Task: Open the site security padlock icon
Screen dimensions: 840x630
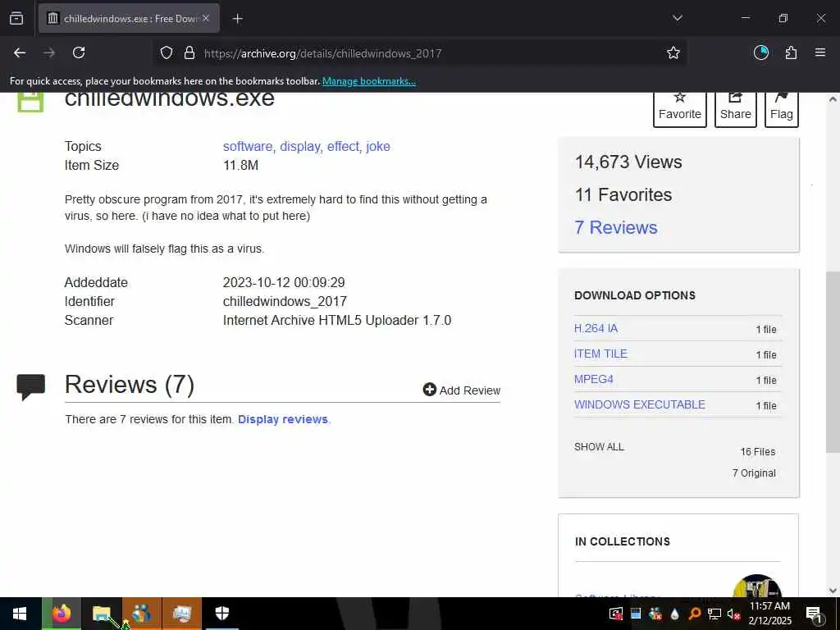Action: pos(189,52)
